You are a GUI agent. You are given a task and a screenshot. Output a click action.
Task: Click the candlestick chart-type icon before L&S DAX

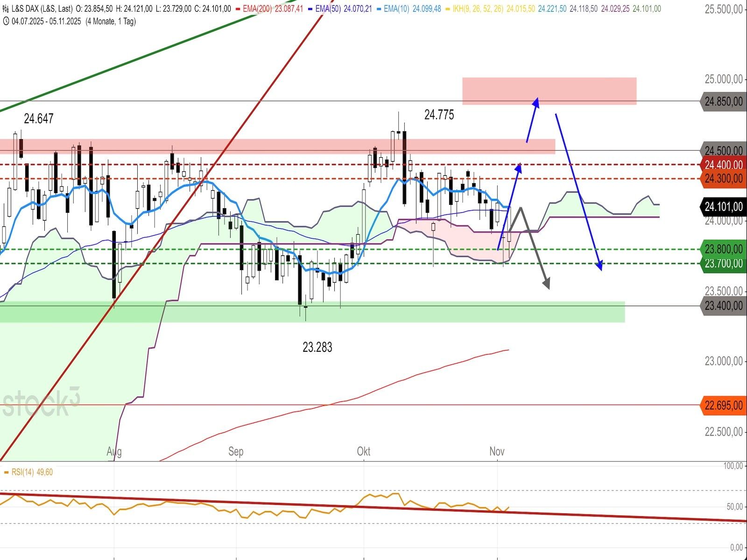pos(6,9)
